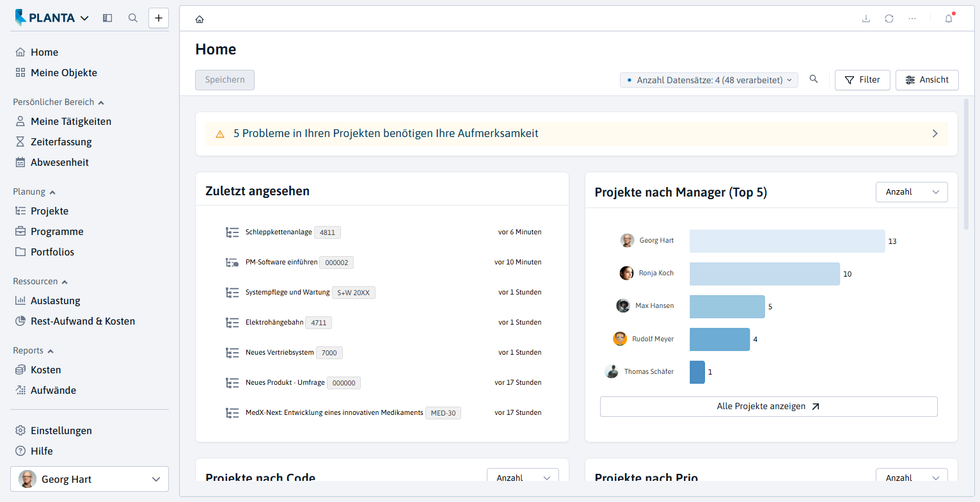
Task: Click Ronja Koch's avatar in the chart
Action: click(627, 273)
